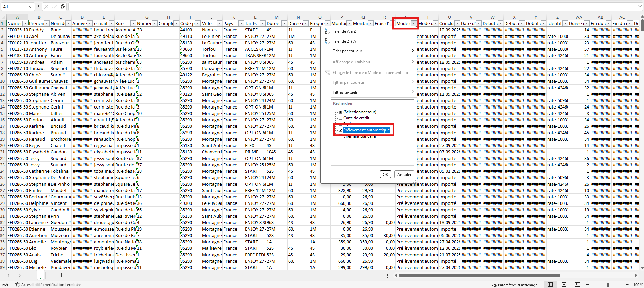Viewport: 644px width, 288px height.
Task: Open the Ville column filter dropdown
Action: coord(219,23)
